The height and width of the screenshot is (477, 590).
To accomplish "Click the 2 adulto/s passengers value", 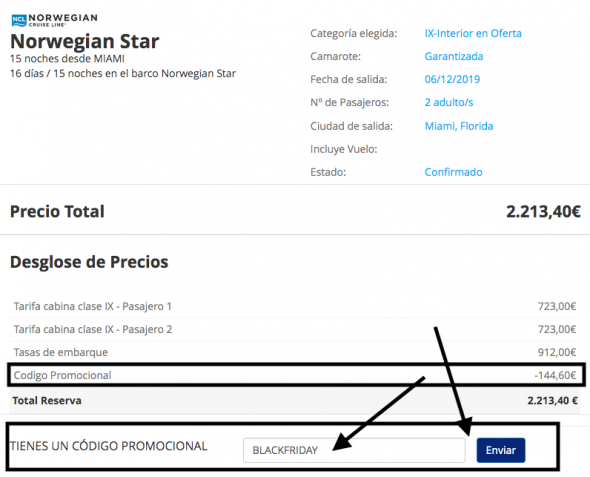I will 449,102.
